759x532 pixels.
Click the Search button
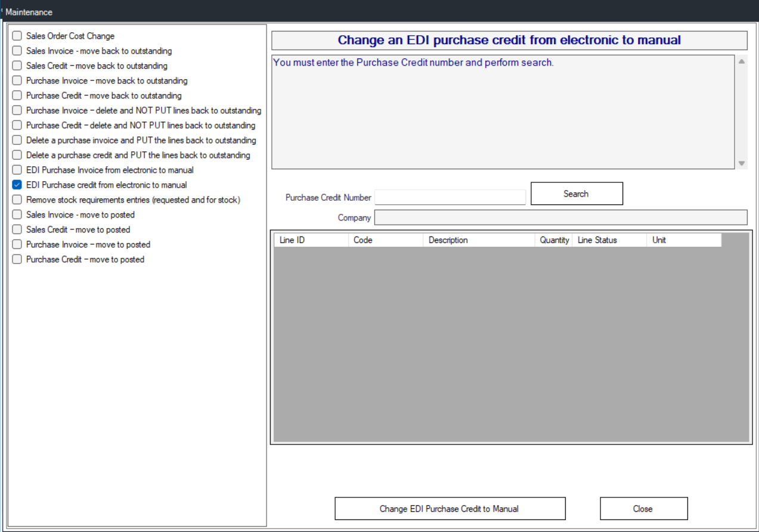[577, 194]
